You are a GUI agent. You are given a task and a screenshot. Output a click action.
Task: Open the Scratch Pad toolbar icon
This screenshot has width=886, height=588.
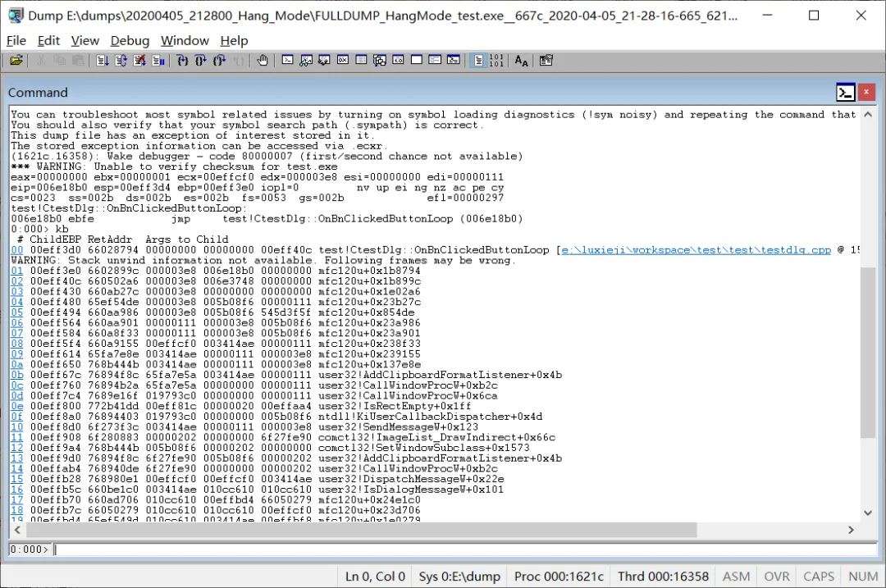click(x=417, y=61)
